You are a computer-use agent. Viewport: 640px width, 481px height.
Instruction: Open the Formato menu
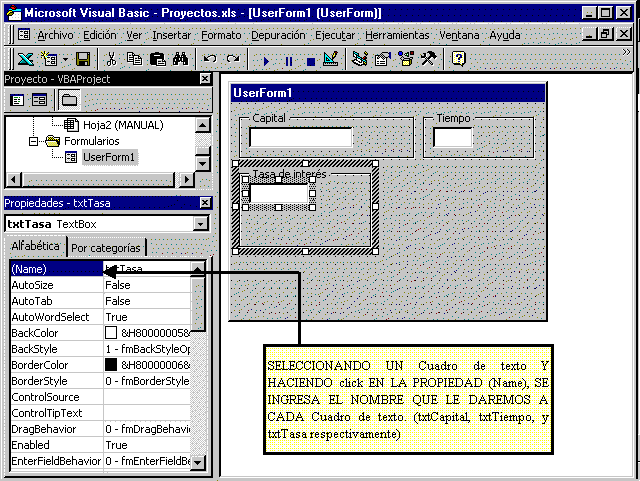(x=221, y=36)
